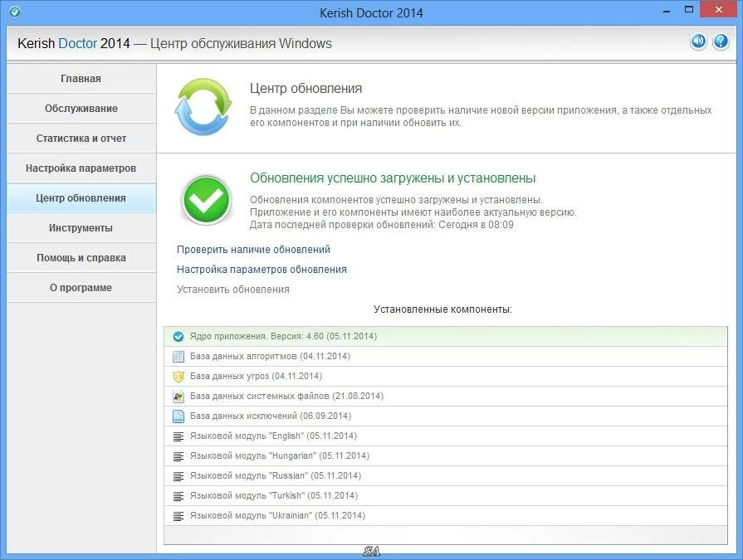743x560 pixels.
Task: Select row Языковой модуль "Russian"
Action: (446, 475)
